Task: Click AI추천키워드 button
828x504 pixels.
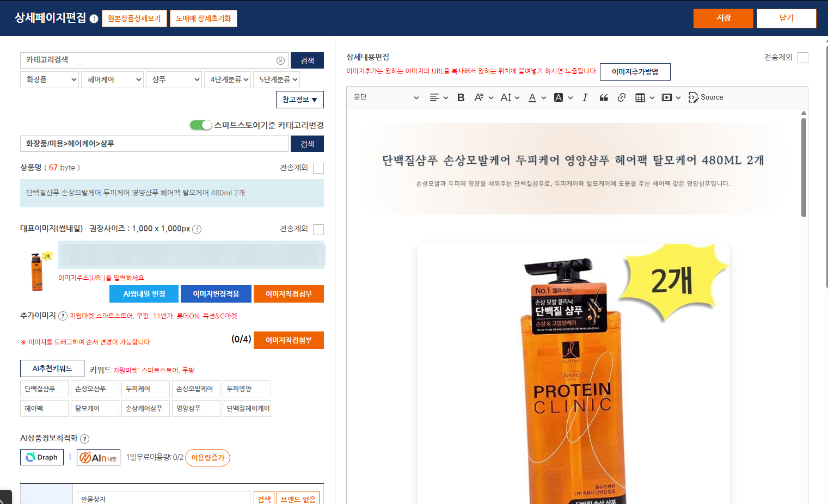Action: [52, 368]
